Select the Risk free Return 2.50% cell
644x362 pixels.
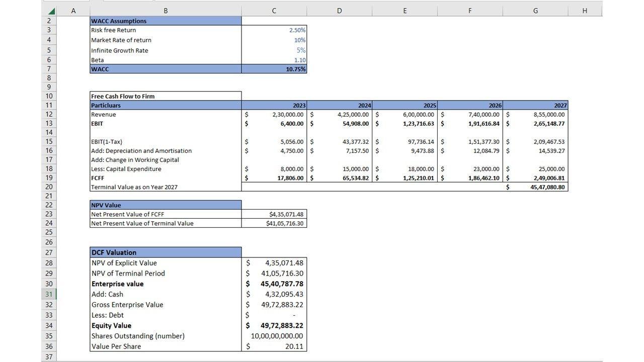[x=274, y=30]
